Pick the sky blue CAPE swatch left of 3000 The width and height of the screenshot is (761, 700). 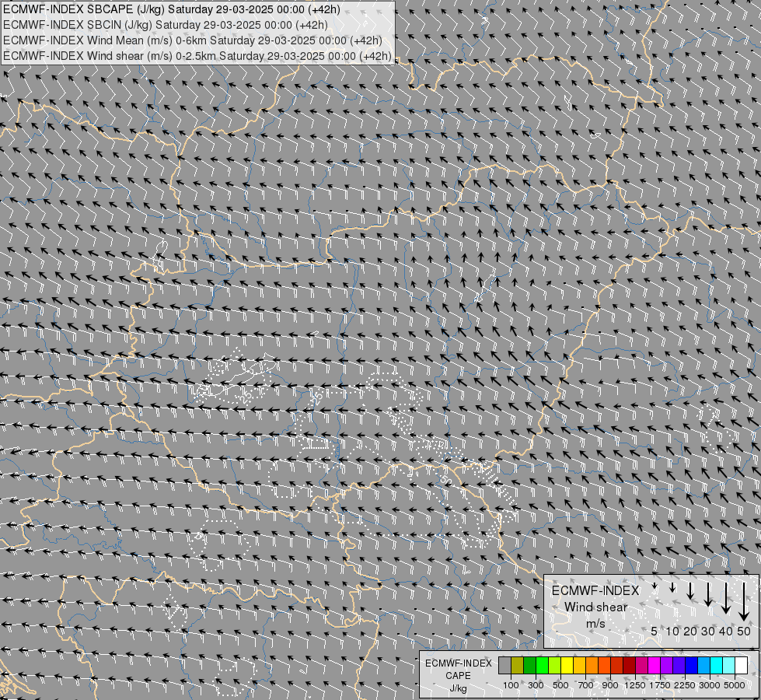[704, 666]
